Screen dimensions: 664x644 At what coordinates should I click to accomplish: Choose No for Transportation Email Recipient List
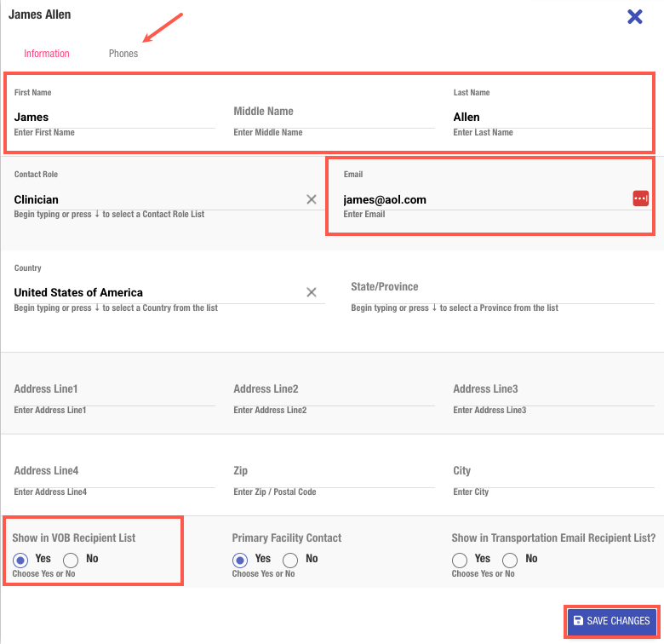coord(510,560)
